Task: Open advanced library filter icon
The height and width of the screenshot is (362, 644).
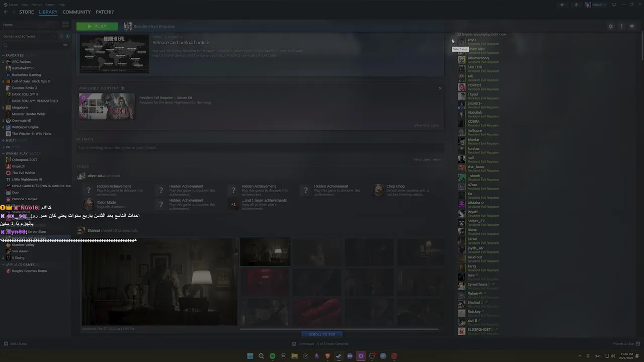Action: (65, 46)
